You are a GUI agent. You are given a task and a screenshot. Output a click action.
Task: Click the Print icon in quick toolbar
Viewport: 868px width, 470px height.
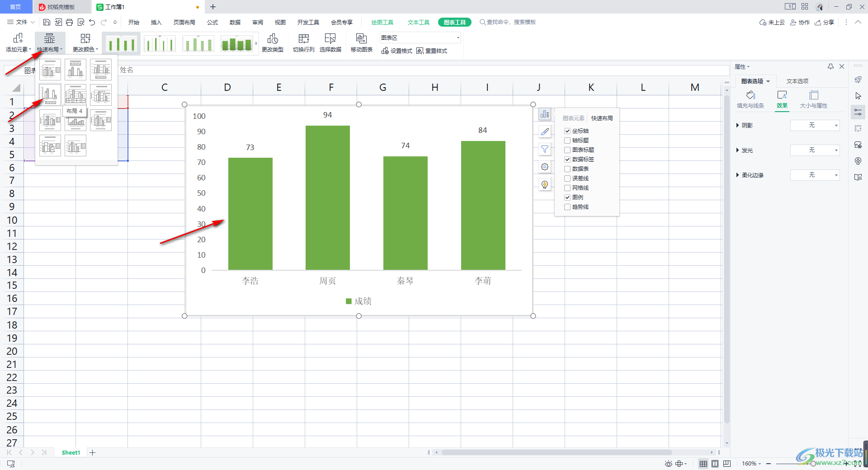coord(69,22)
